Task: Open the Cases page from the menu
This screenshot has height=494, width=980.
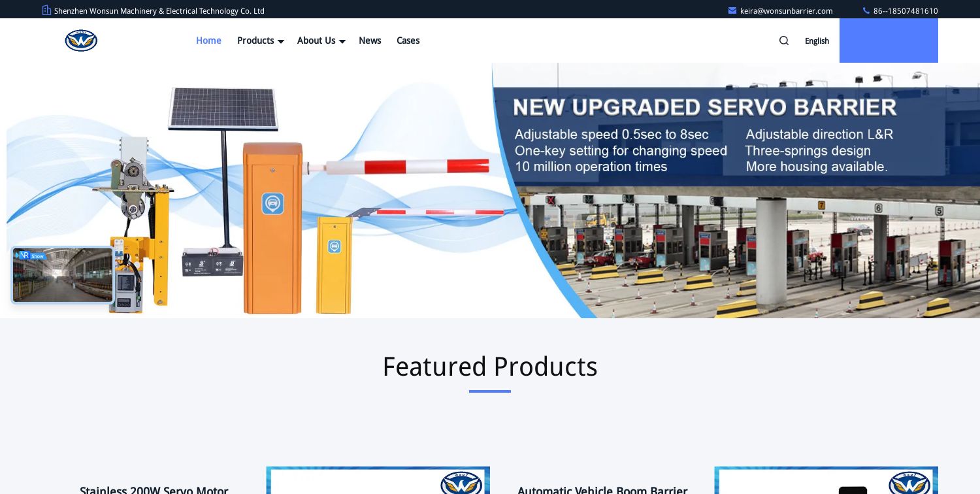Action: coord(408,41)
